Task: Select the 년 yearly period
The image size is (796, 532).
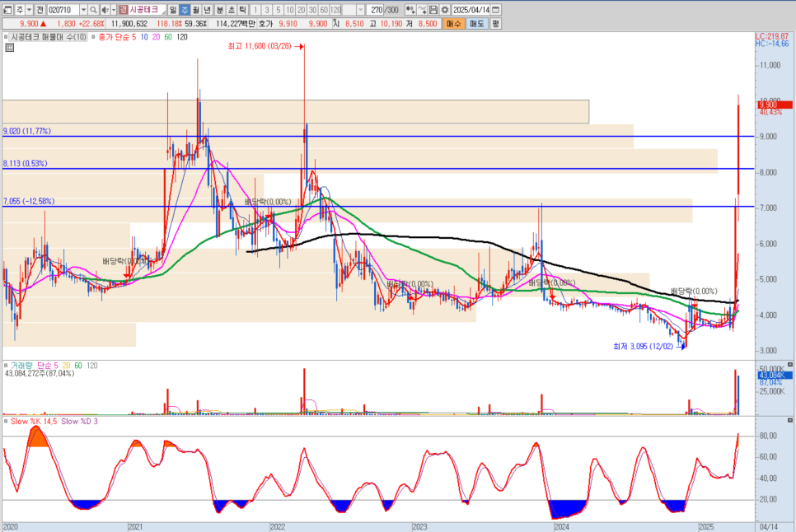Action: pos(207,10)
